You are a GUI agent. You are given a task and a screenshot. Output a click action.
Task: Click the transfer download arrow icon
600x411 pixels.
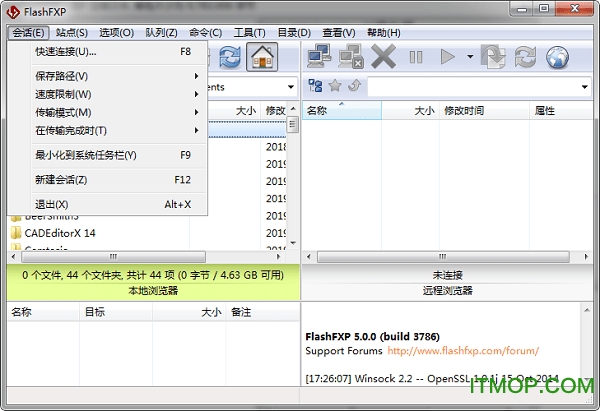493,57
